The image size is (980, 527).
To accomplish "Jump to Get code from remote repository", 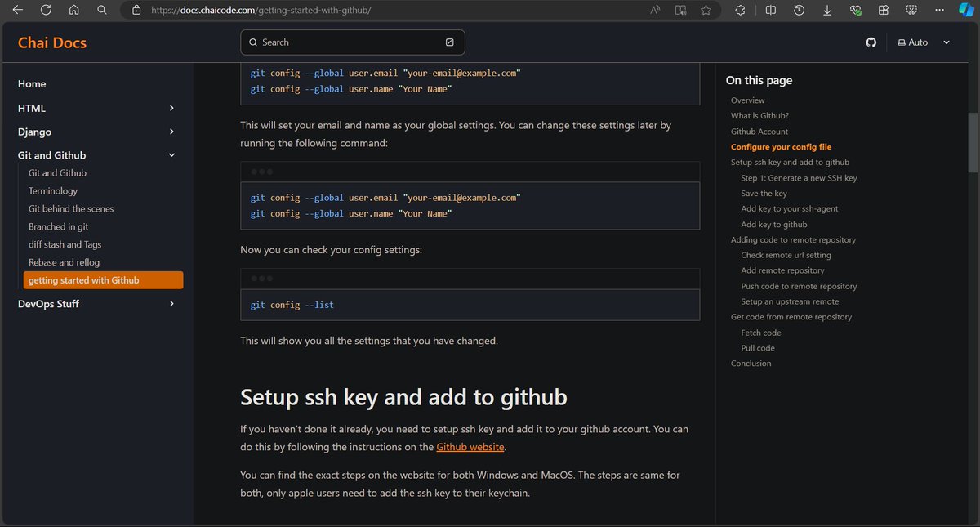I will (791, 317).
